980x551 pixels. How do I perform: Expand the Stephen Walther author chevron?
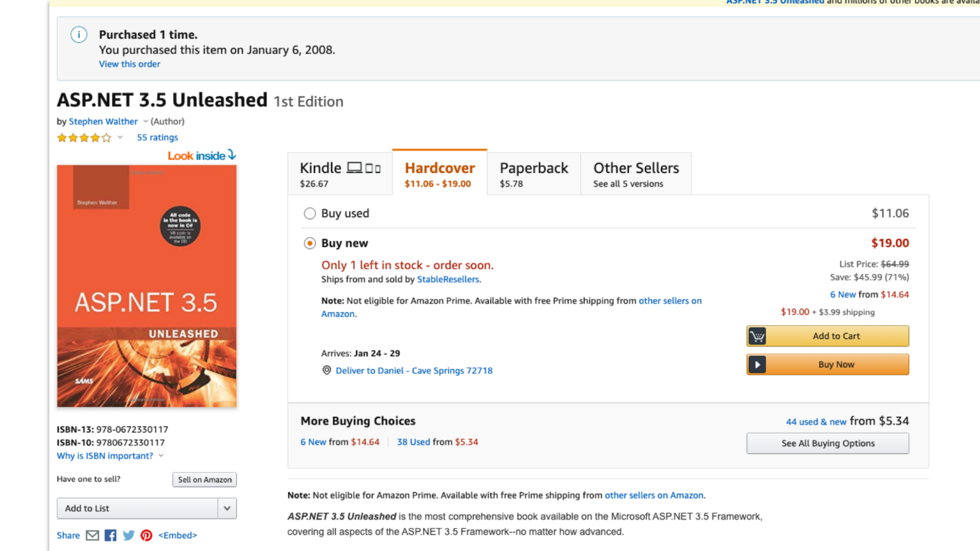click(x=145, y=121)
